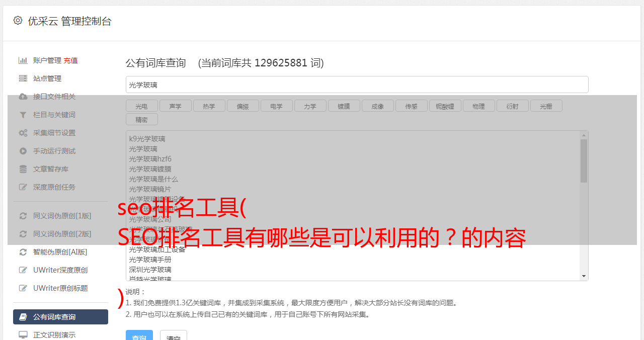This screenshot has height=340, width=644.
Task: Click the 采集细节设置 gears icon
Action: pyautogui.click(x=23, y=133)
